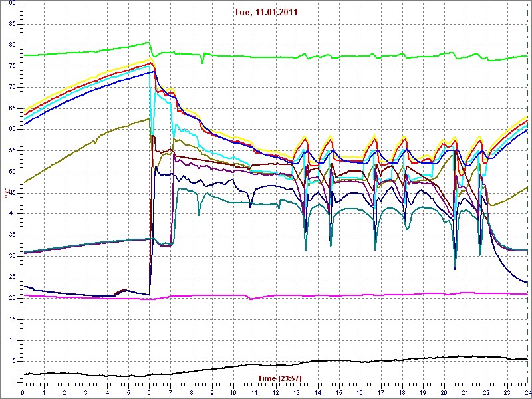Click hour '23' on the time axis

pos(507,392)
